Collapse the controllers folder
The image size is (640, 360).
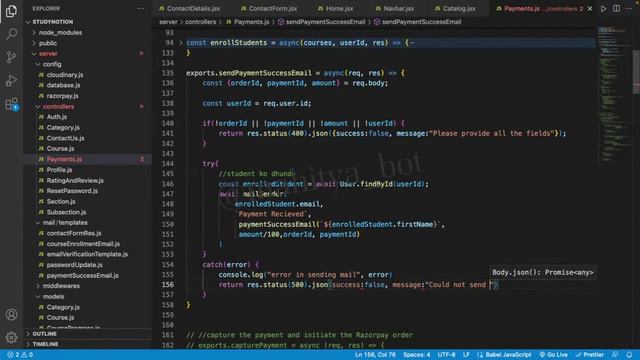pos(88,107)
